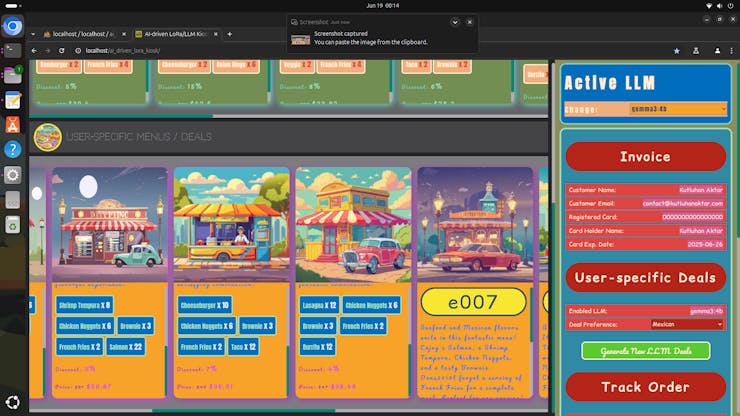
Task: Click the Help icon in the dock
Action: point(13,149)
